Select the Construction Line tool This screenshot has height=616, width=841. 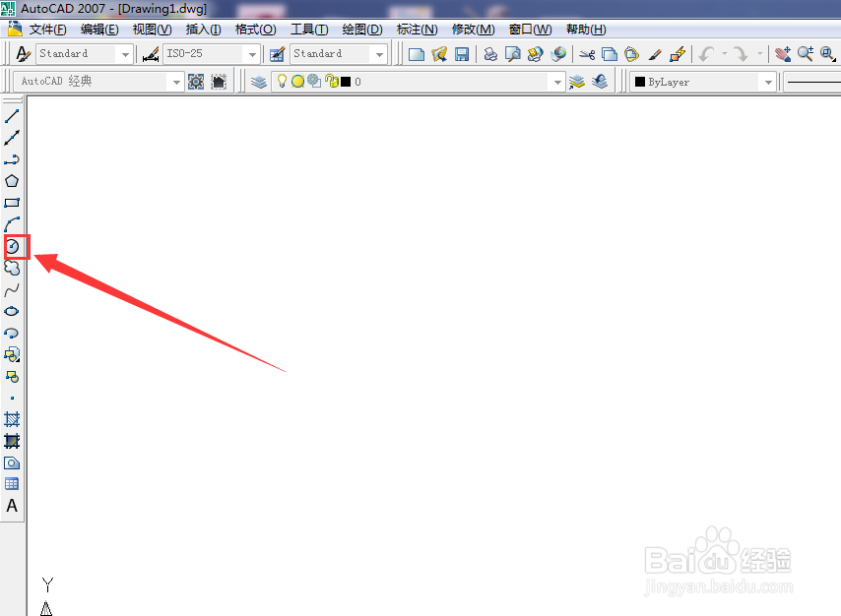[12, 137]
